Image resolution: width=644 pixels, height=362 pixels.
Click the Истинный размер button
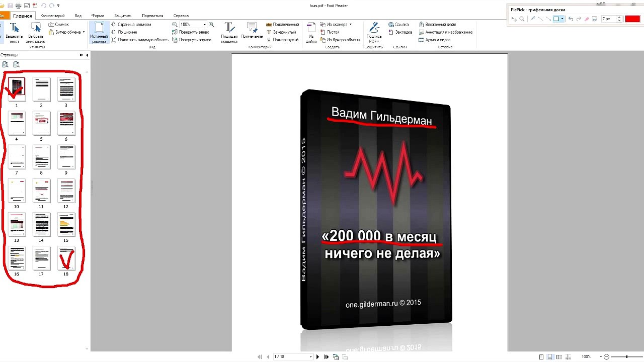(99, 33)
